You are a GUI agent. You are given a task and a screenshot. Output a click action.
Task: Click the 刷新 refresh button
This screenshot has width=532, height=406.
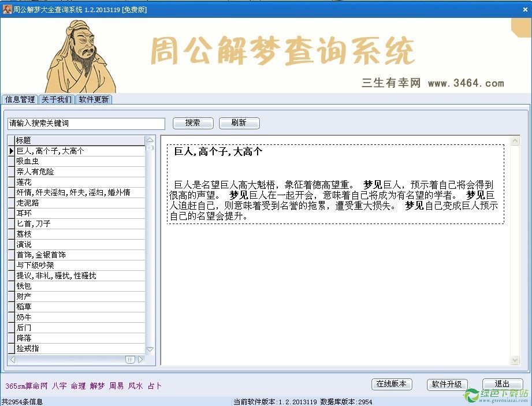[x=239, y=123]
